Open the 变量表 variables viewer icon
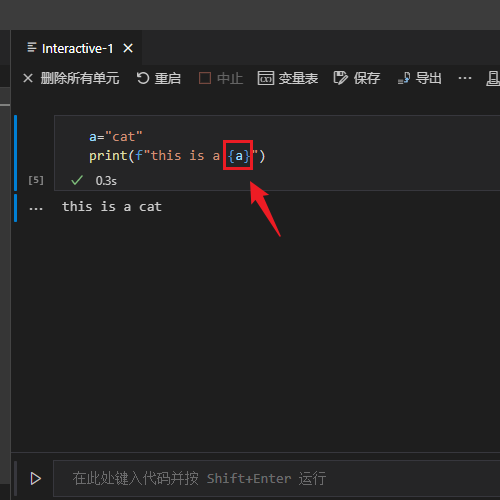 [x=266, y=78]
